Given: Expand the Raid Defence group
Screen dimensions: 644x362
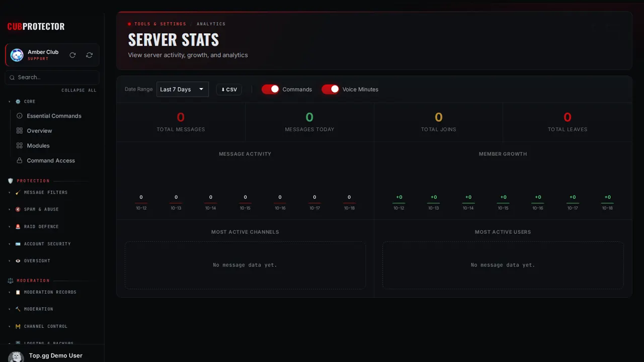Looking at the screenshot, I should tap(10, 227).
